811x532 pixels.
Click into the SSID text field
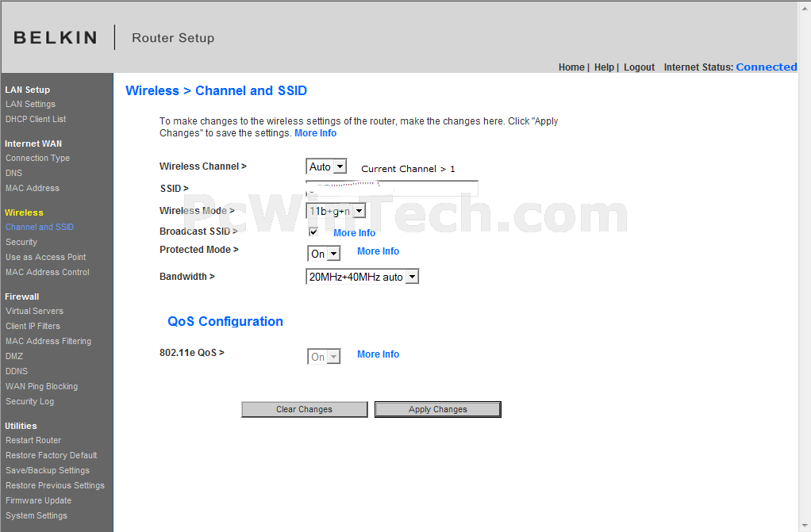pyautogui.click(x=391, y=188)
